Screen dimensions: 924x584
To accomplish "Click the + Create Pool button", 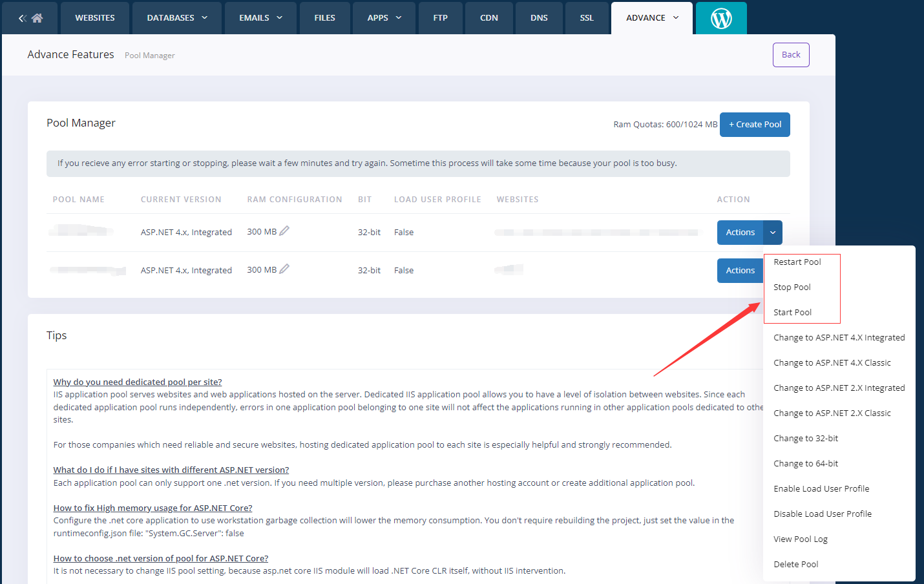I will tap(755, 124).
